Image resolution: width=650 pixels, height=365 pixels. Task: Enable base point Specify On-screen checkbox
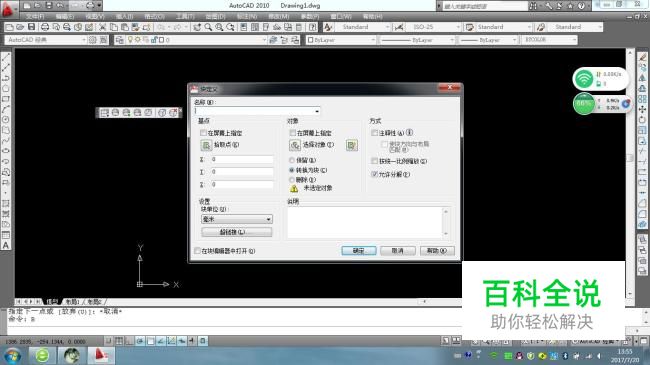pyautogui.click(x=203, y=133)
